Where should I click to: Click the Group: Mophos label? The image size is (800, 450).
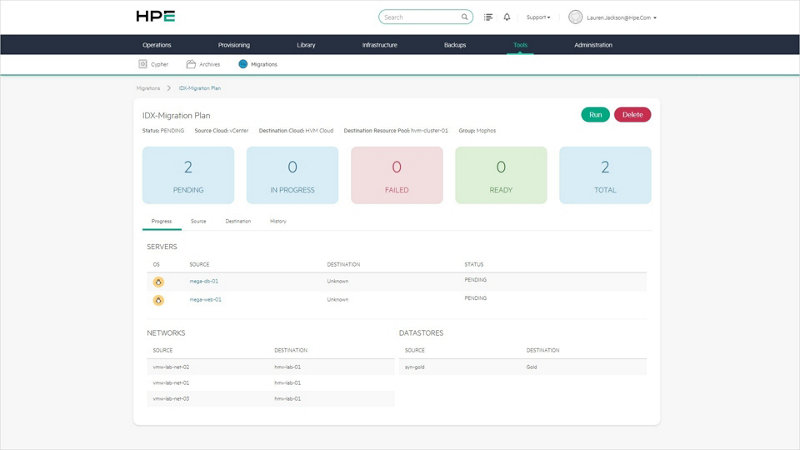[x=477, y=131]
